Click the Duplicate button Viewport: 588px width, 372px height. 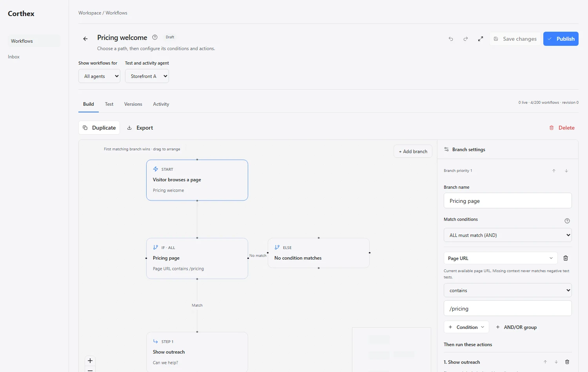(x=99, y=128)
